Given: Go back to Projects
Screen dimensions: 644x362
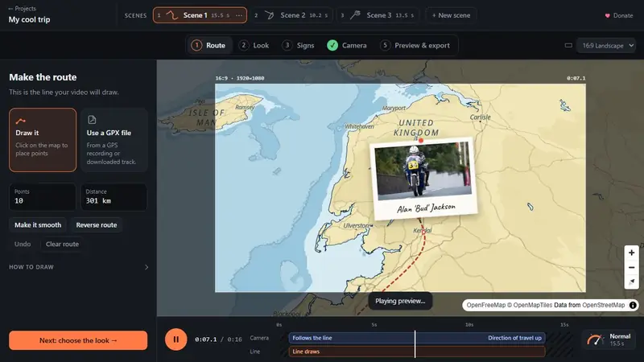Looking at the screenshot, I should pos(23,8).
